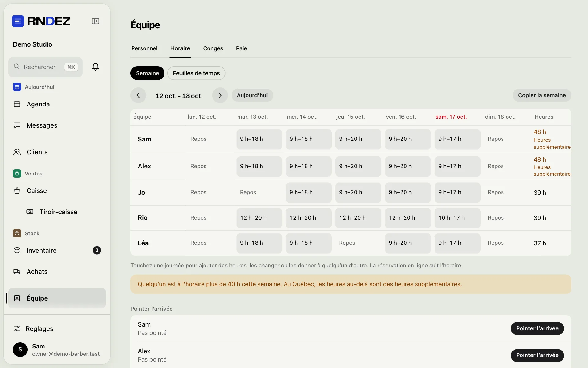Open Achats in the sidebar

tap(57, 272)
